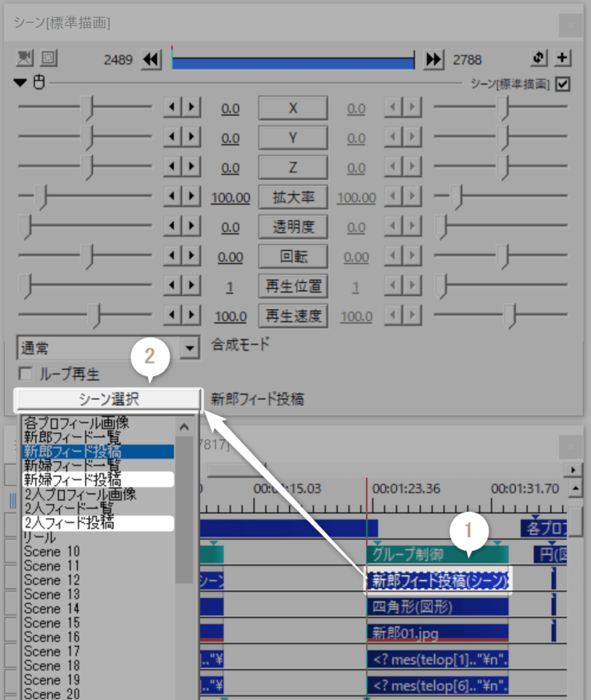Click right arrow stepper for 回転 value
The image size is (591, 700).
click(191, 256)
